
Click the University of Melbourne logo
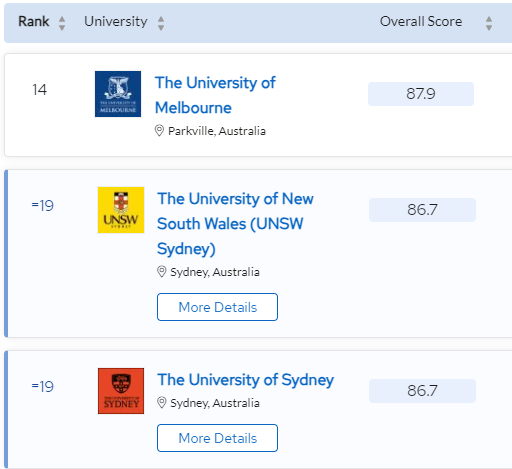(x=118, y=94)
